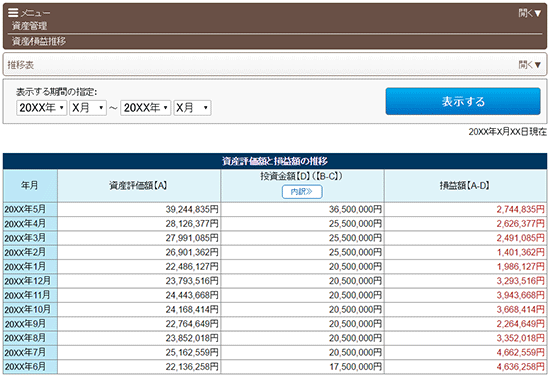Screen dimensions: 550x377
Task: Click the 20XX年2月 row label
Action: 25,253
